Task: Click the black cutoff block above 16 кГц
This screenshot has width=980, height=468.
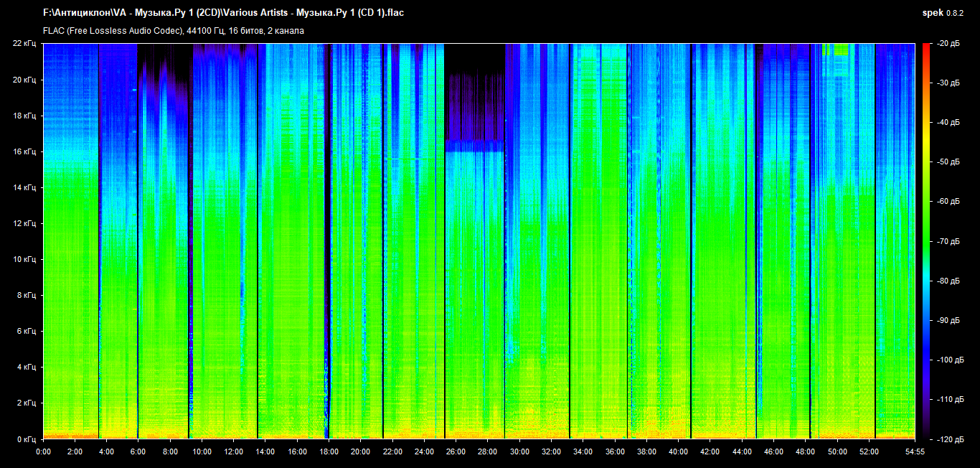Action: 474,57
